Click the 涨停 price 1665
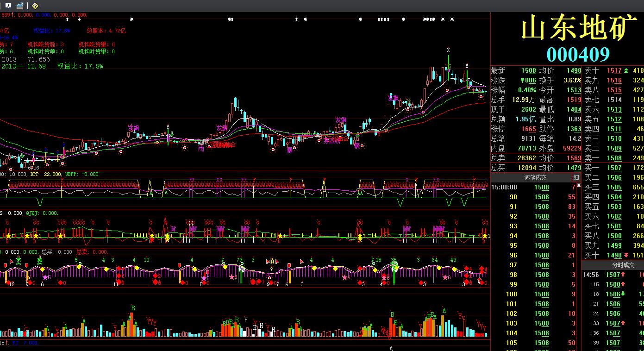The image size is (644, 351). pyautogui.click(x=529, y=129)
